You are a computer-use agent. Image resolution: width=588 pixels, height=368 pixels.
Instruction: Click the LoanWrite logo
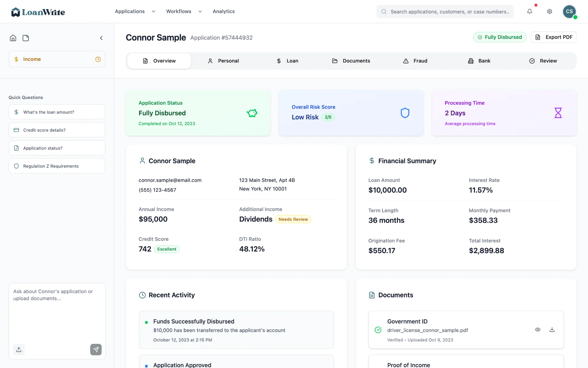click(x=38, y=12)
